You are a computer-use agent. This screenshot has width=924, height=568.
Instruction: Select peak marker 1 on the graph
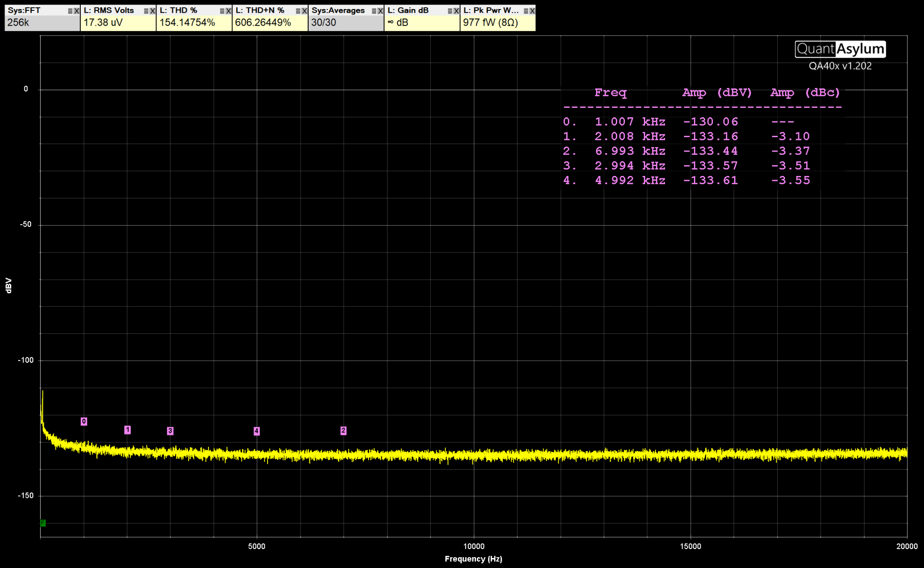pyautogui.click(x=128, y=430)
